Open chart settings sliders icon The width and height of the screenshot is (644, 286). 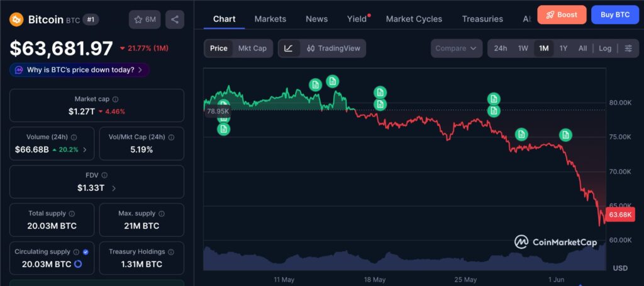click(628, 49)
